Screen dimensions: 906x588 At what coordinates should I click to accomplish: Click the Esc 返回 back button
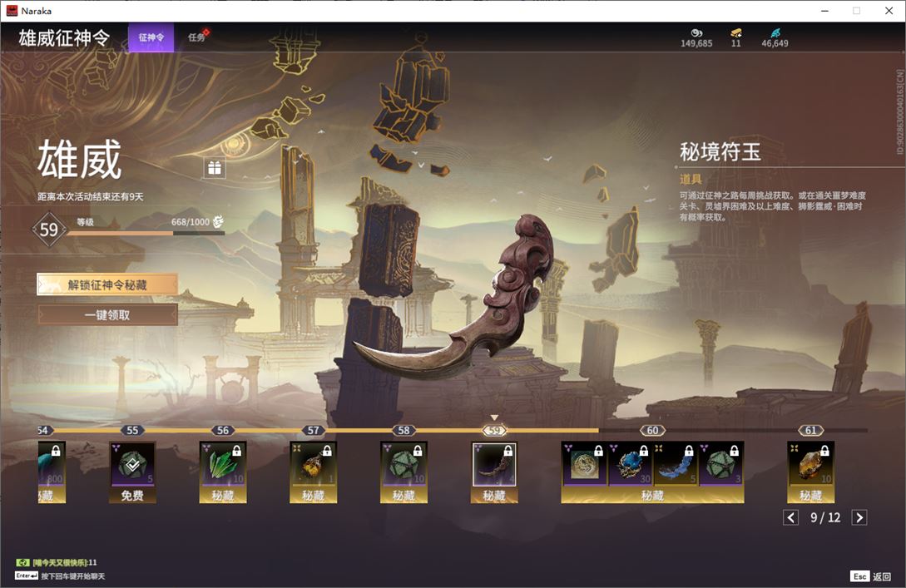point(871,576)
